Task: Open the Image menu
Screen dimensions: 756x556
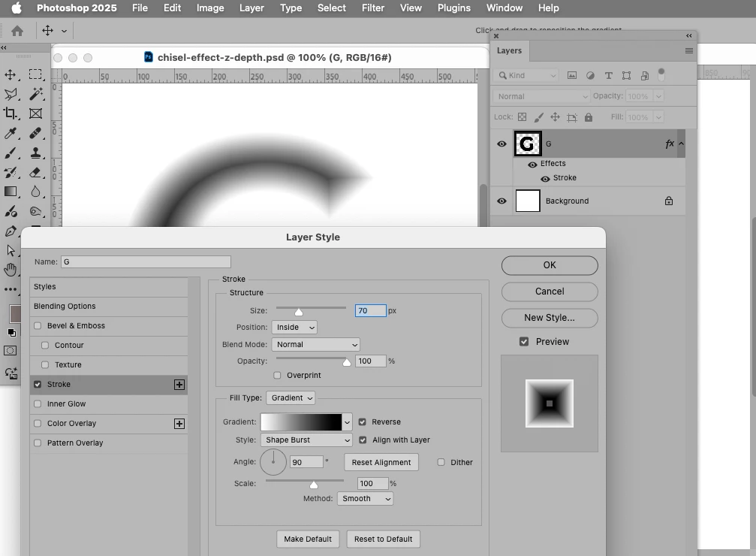Action: pyautogui.click(x=210, y=8)
